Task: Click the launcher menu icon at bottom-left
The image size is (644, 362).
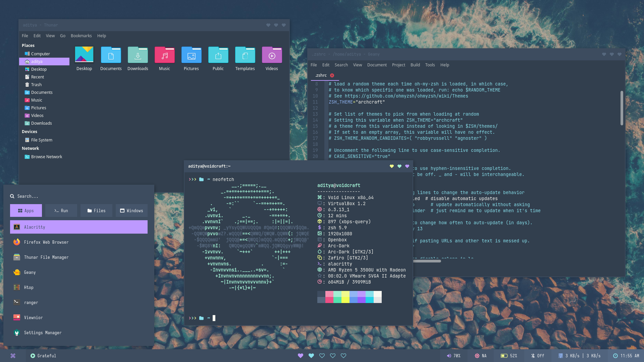Action: click(x=13, y=356)
